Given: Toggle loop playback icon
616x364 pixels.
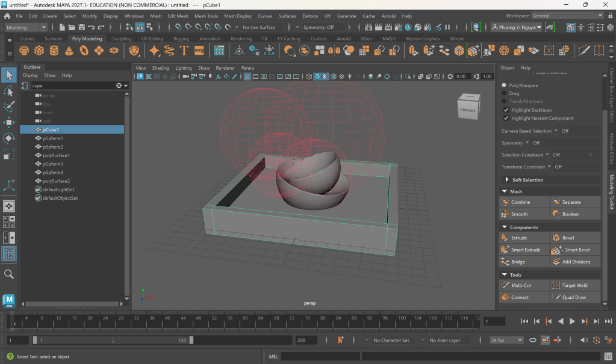Looking at the screenshot, I should click(x=533, y=340).
